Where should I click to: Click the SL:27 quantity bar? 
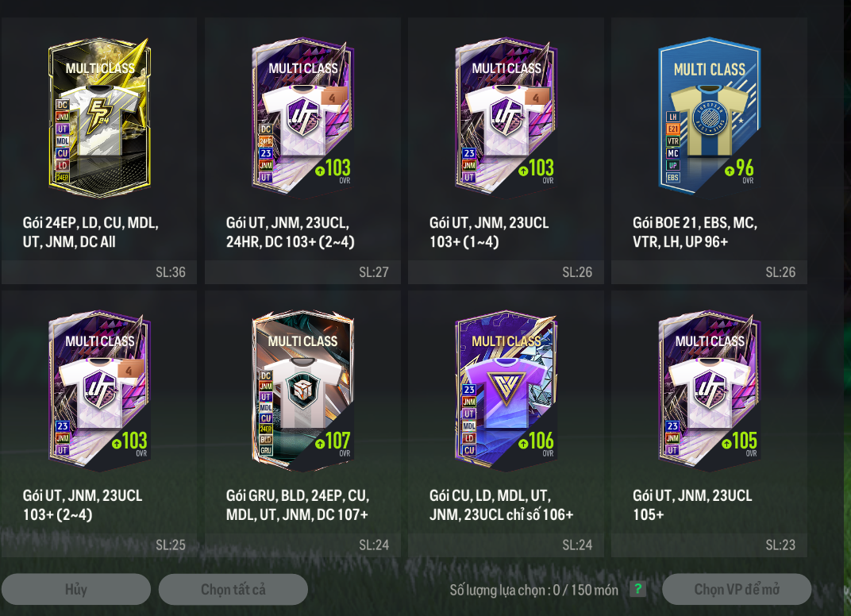(x=302, y=272)
